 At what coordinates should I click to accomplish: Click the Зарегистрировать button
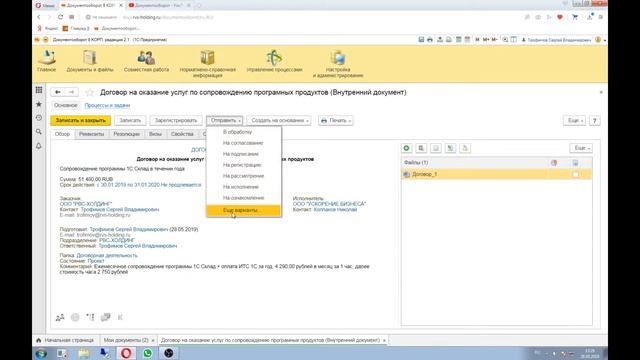click(176, 120)
